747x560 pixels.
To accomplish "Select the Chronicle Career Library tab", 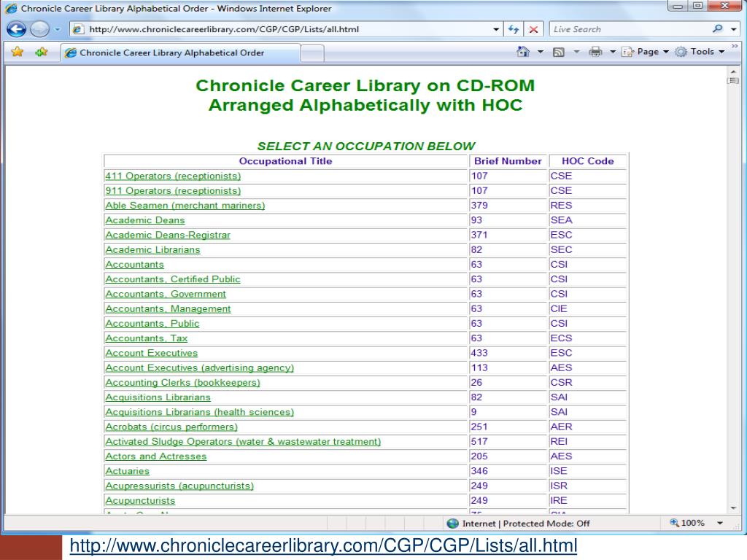I will point(181,52).
